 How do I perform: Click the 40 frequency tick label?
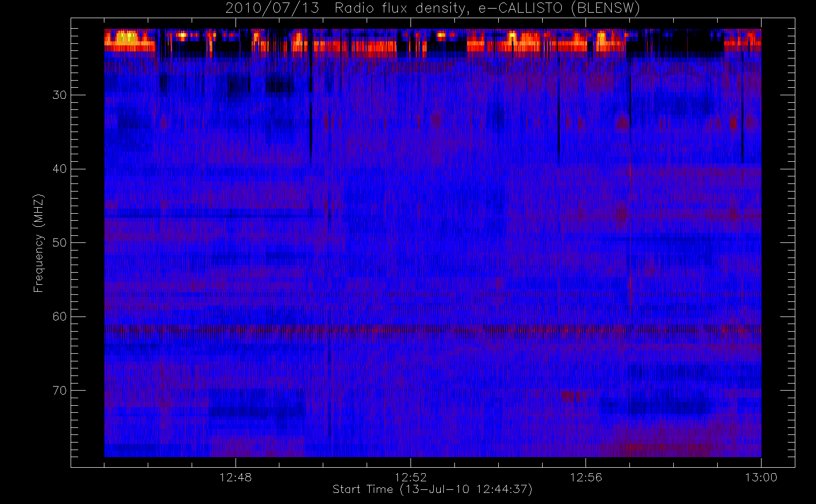coord(60,169)
